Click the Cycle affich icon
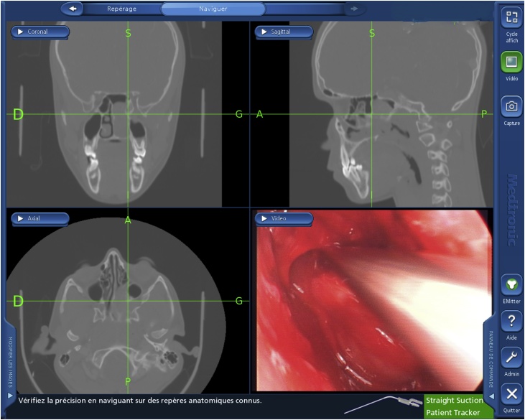Viewport: 525px width, 420px height. (511, 19)
